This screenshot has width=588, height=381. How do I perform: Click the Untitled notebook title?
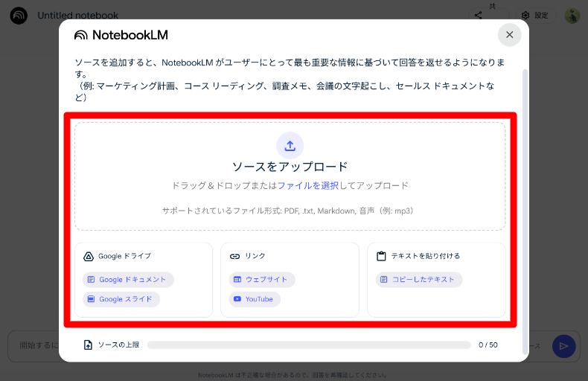tap(77, 16)
